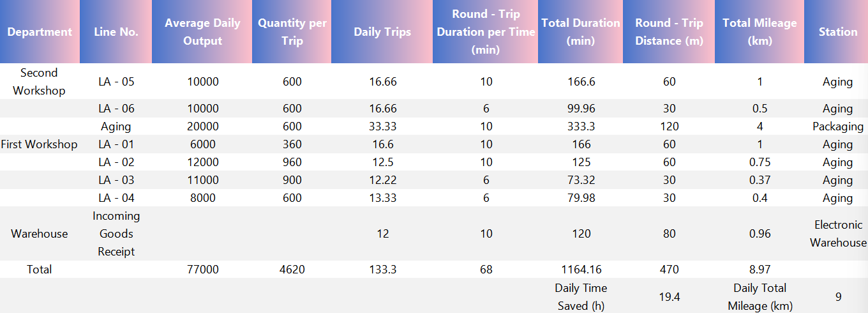Select the Quantity per Trip header
The height and width of the screenshot is (313, 868).
click(292, 32)
